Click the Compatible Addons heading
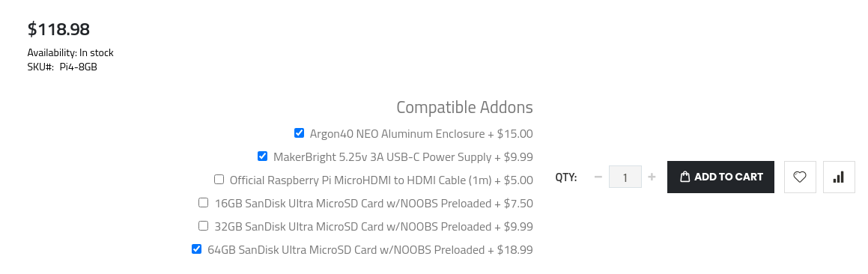The width and height of the screenshot is (868, 274). coord(464,107)
